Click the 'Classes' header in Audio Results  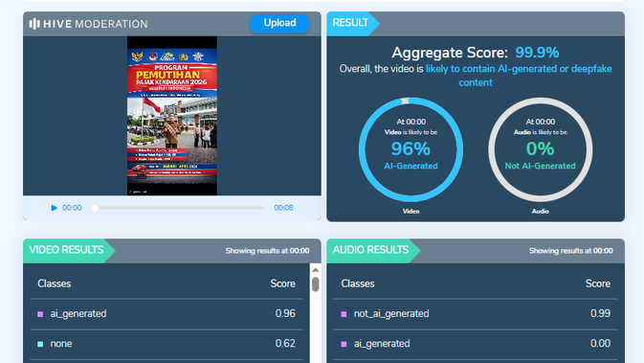coord(358,284)
